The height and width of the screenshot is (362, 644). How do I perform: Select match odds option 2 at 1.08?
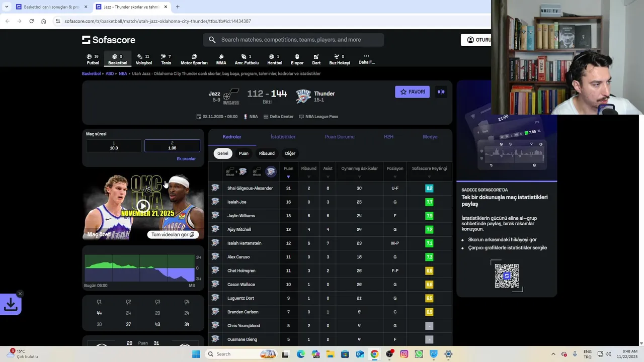click(x=172, y=146)
